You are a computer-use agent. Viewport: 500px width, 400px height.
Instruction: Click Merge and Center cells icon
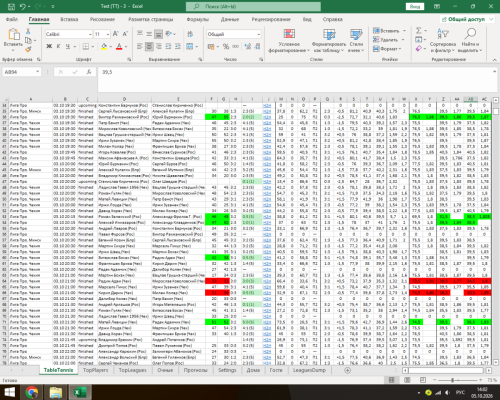pyautogui.click(x=189, y=46)
